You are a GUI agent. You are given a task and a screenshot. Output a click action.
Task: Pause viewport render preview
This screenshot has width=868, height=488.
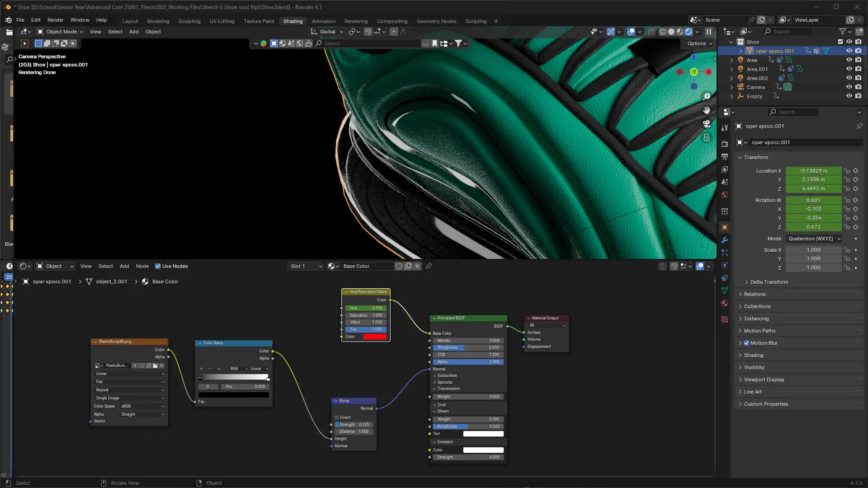click(x=709, y=32)
